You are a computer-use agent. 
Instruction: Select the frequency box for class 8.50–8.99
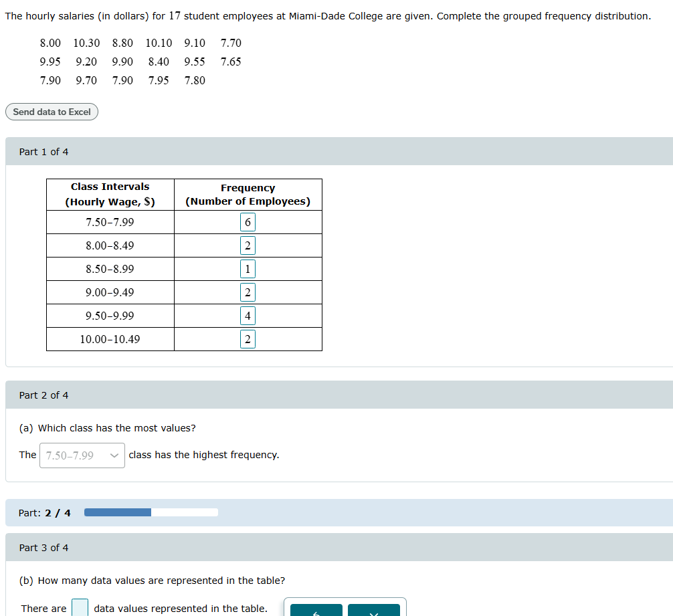(x=248, y=268)
